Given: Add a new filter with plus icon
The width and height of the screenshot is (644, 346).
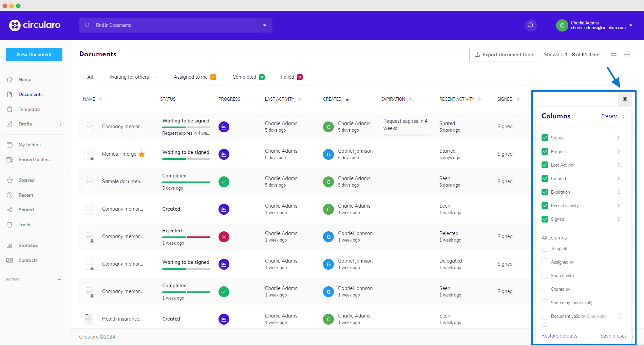Looking at the screenshot, I should pyautogui.click(x=59, y=280).
